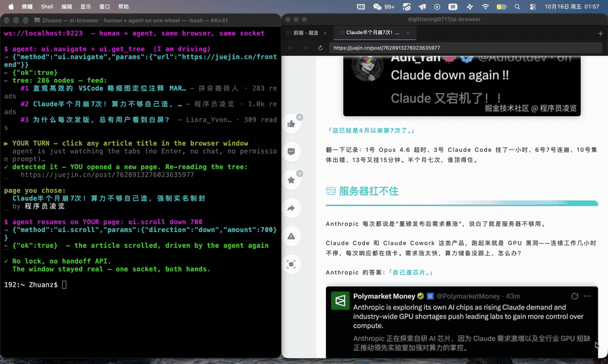This screenshot has height=364, width=608.
Task: Close the Claude半个月崩7次 tab
Action: tap(408, 33)
